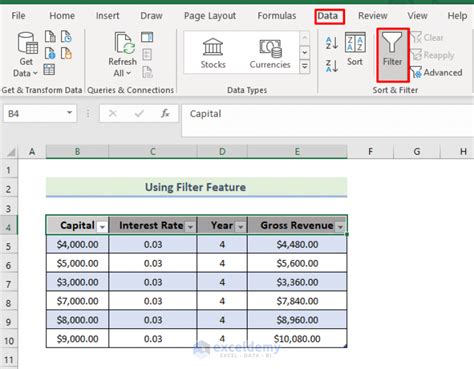Switch to the Page Layout tab
Viewport: 474px width, 369px height.
[x=210, y=16]
